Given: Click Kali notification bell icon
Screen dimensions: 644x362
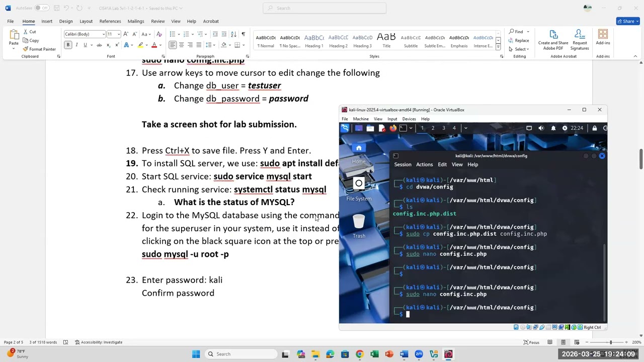Looking at the screenshot, I should [x=553, y=128].
